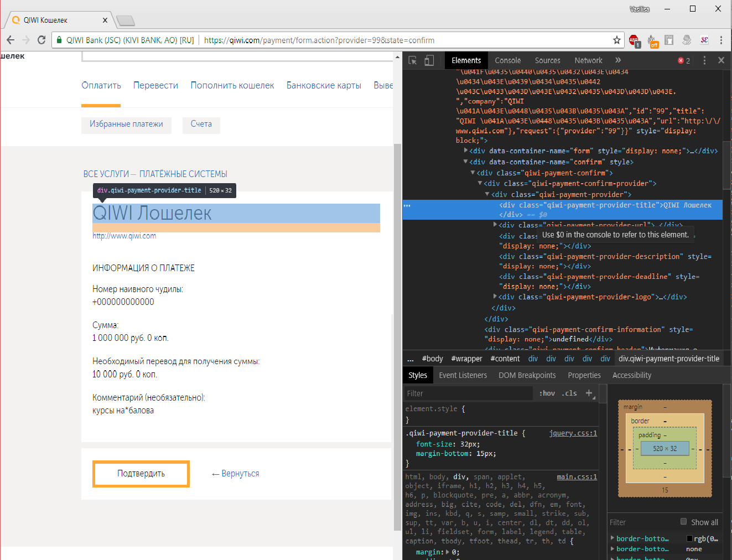Click the ellipsis beside the selected DOM node
Screen dimensions: 732x560
point(407,205)
